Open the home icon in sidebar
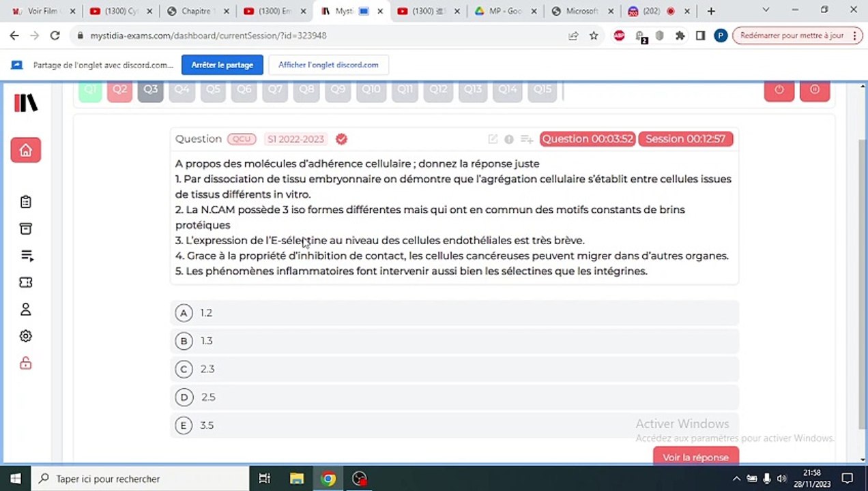This screenshot has width=868, height=491. tap(26, 150)
